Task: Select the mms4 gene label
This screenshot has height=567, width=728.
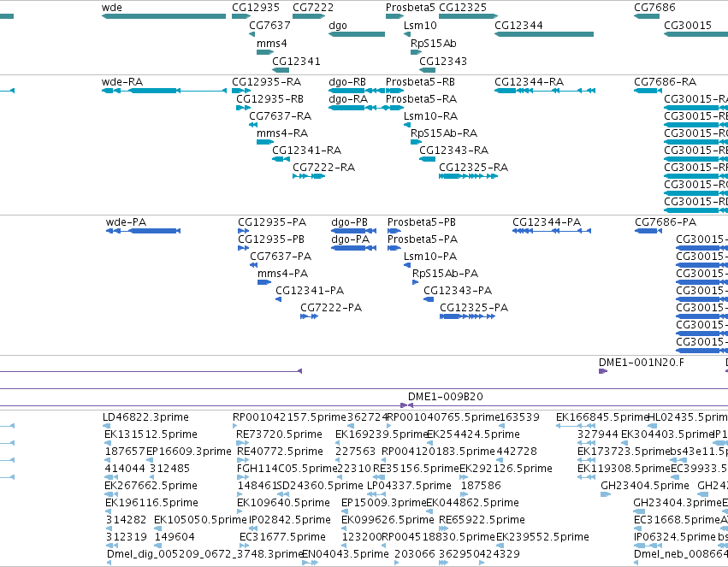Action: click(271, 44)
